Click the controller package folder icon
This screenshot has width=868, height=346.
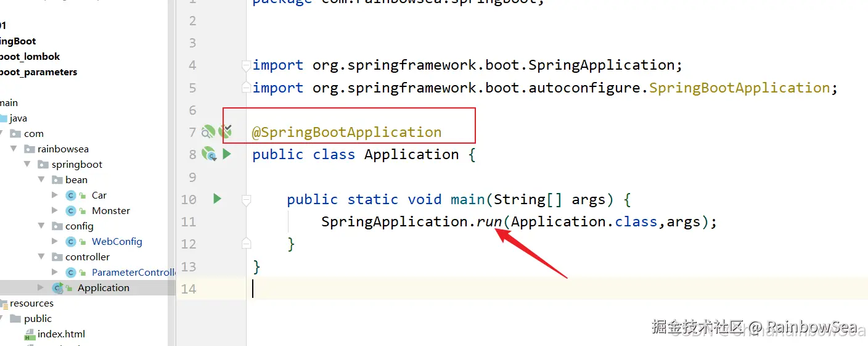click(x=57, y=257)
